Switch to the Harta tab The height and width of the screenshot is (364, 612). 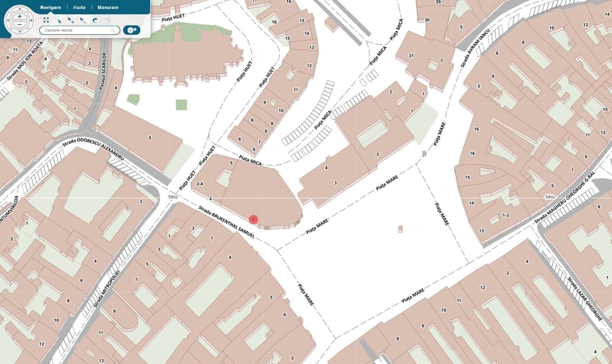[x=79, y=7]
